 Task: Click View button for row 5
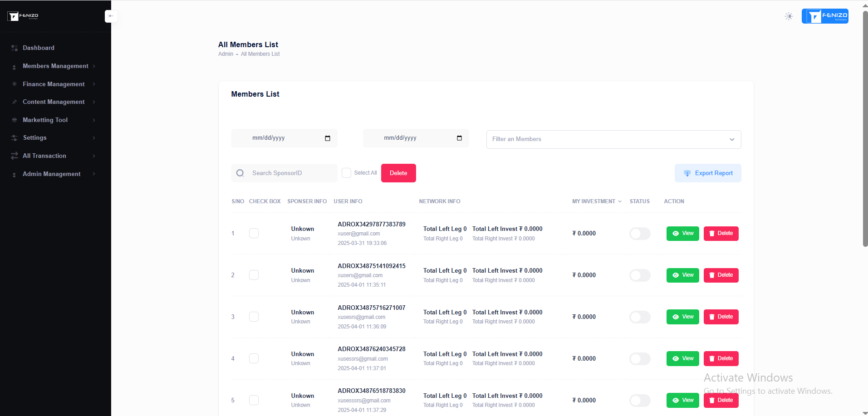point(683,401)
